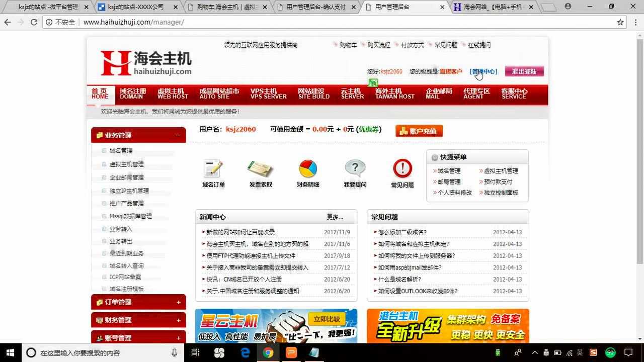Screen dimensions: 644x362
Task: Bookmark this page with star icon
Action: pyautogui.click(x=620, y=22)
